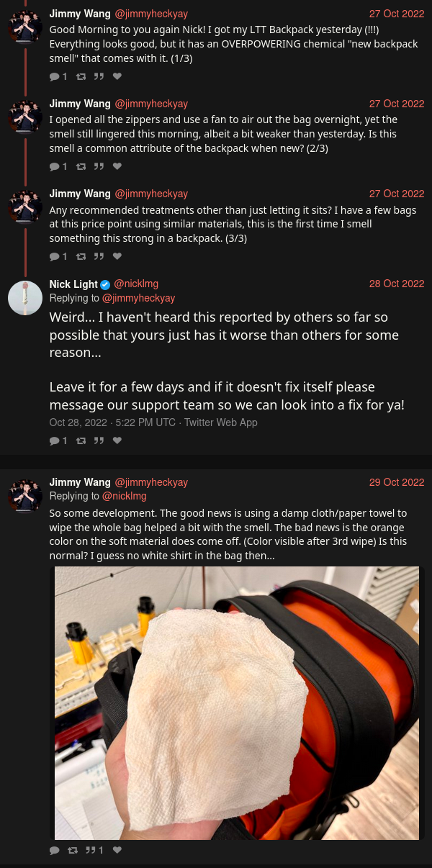Open the 28 Oct 2022 date link
This screenshot has width=432, height=868.
(x=397, y=284)
